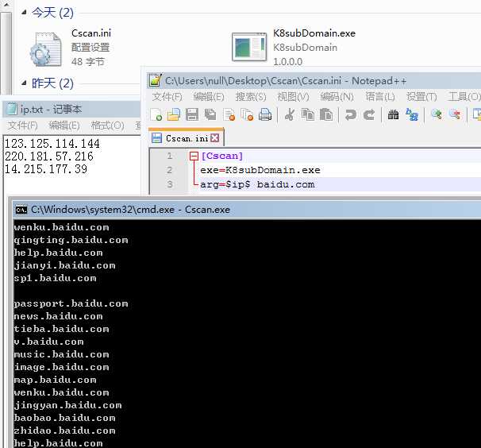
Task: Click the Open file folder icon
Action: (174, 115)
